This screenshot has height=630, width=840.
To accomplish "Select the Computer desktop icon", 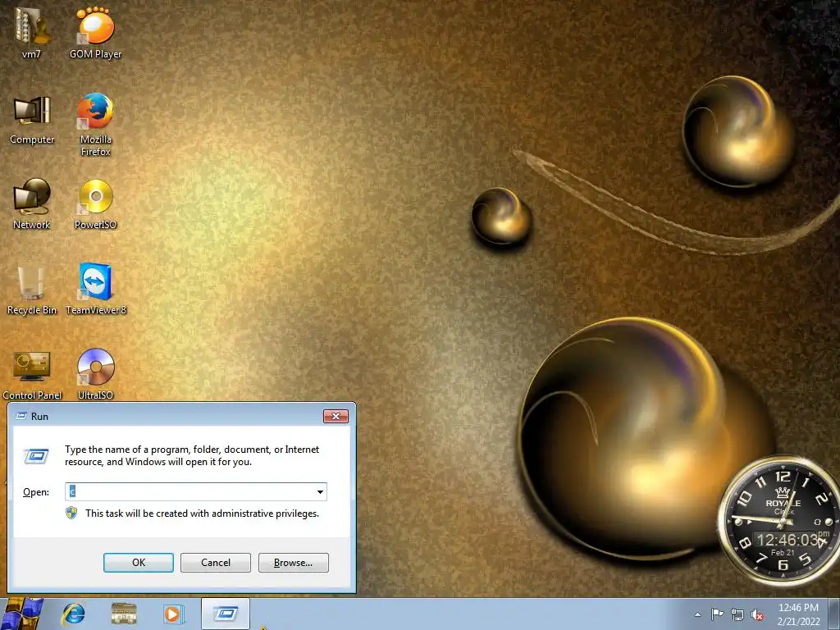I will [32, 120].
